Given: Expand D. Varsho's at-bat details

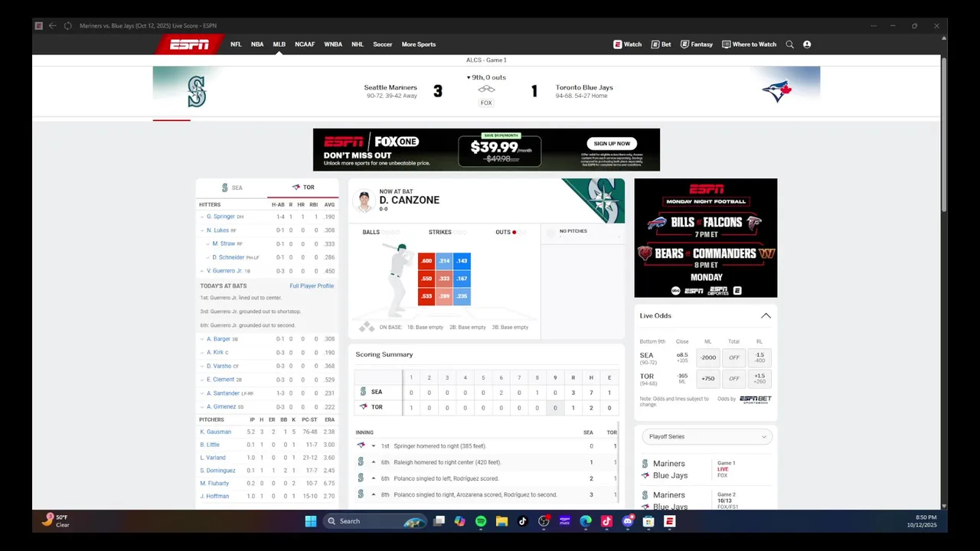Looking at the screenshot, I should coord(202,367).
